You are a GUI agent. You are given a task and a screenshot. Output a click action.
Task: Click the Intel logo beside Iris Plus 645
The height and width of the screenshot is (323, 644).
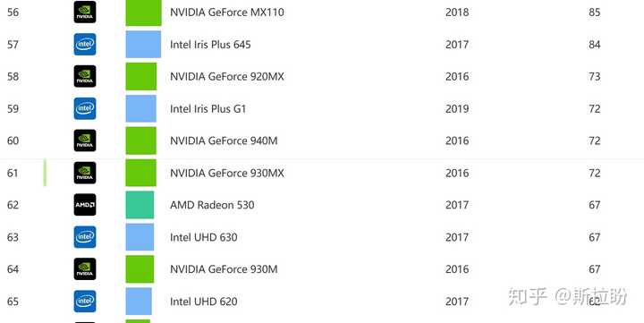(85, 45)
